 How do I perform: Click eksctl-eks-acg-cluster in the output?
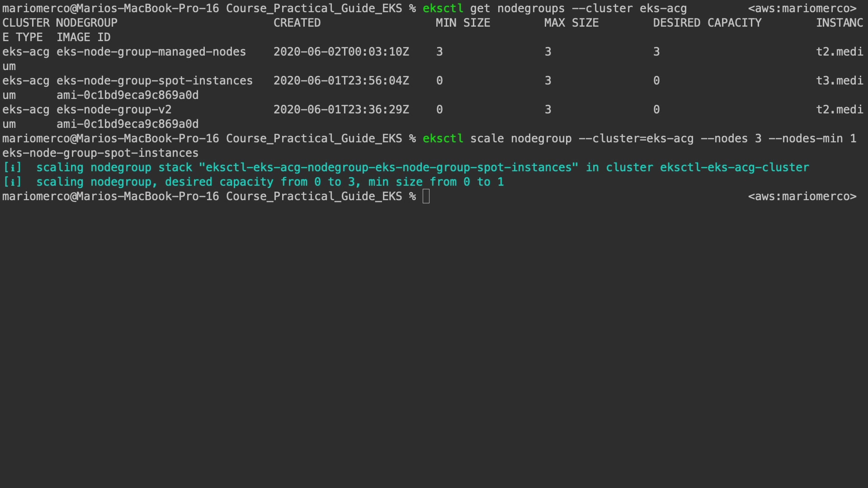pos(734,168)
